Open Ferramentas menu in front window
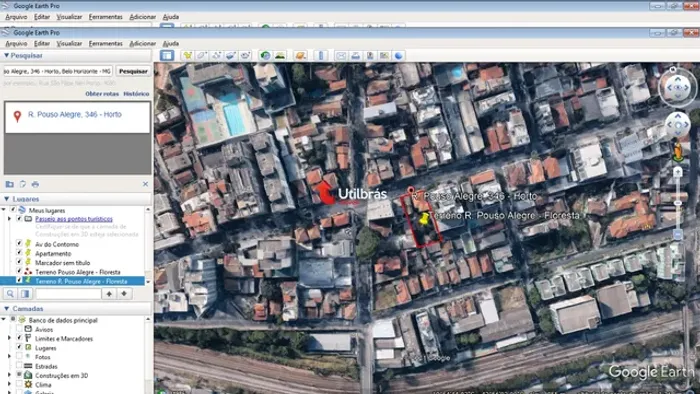The height and width of the screenshot is (394, 700). click(105, 43)
